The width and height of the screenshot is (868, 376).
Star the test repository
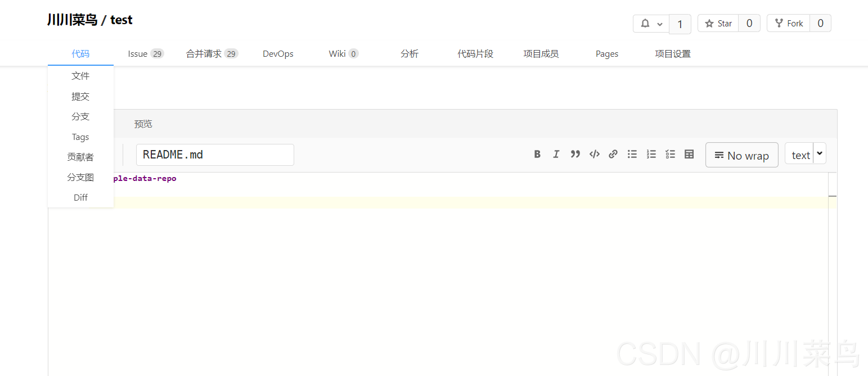718,24
